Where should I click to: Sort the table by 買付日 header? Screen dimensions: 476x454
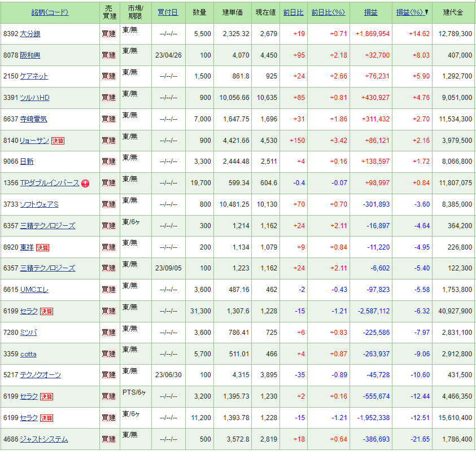tap(168, 12)
